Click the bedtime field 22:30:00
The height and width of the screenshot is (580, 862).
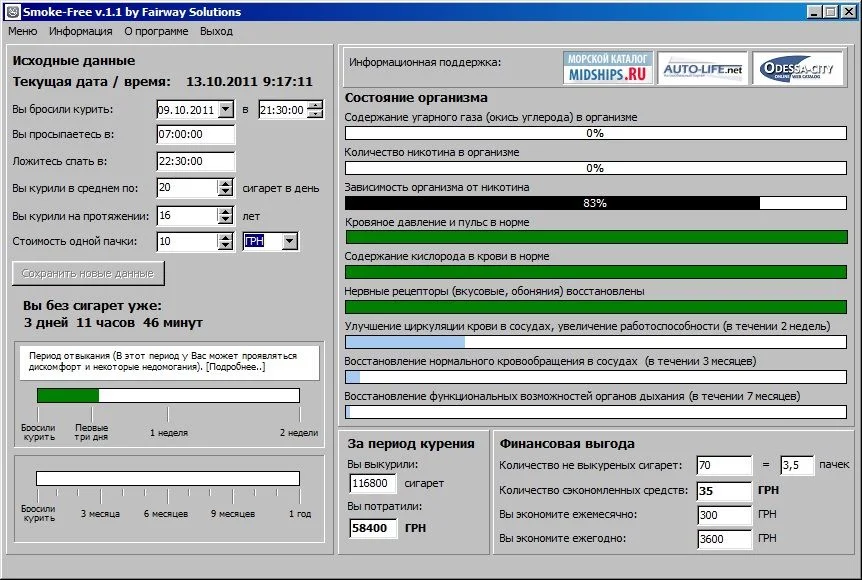tap(195, 161)
